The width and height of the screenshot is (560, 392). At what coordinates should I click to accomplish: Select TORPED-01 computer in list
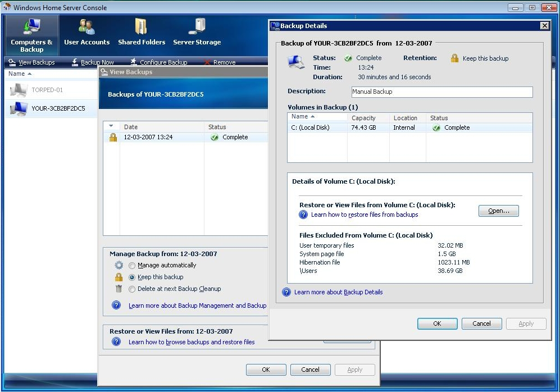47,90
